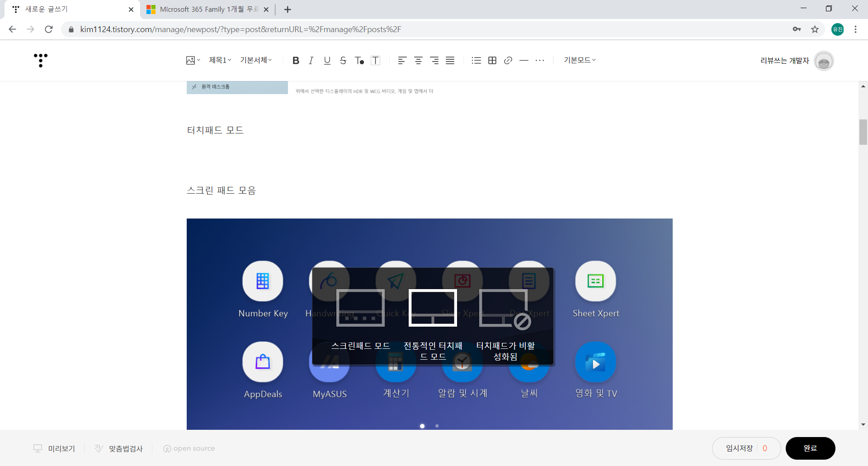Open the image insert menu
The height and width of the screenshot is (466, 868).
[193, 60]
